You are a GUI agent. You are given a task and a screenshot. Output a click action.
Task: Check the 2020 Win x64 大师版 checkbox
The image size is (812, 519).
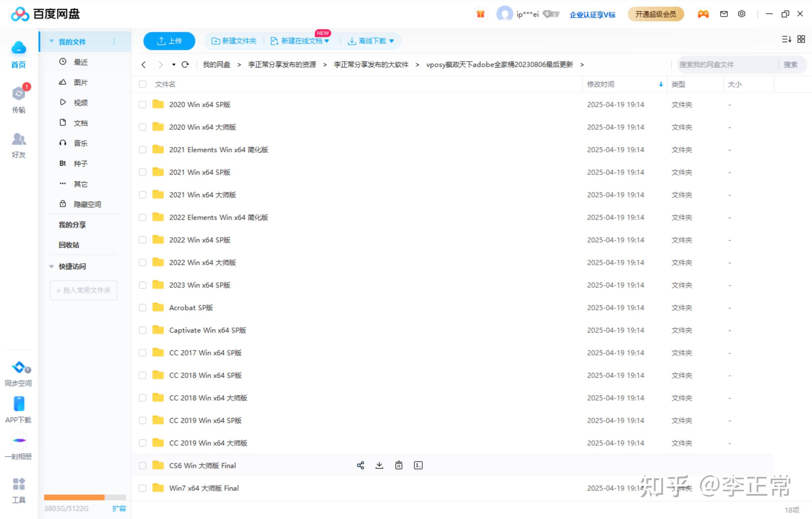[x=143, y=127]
